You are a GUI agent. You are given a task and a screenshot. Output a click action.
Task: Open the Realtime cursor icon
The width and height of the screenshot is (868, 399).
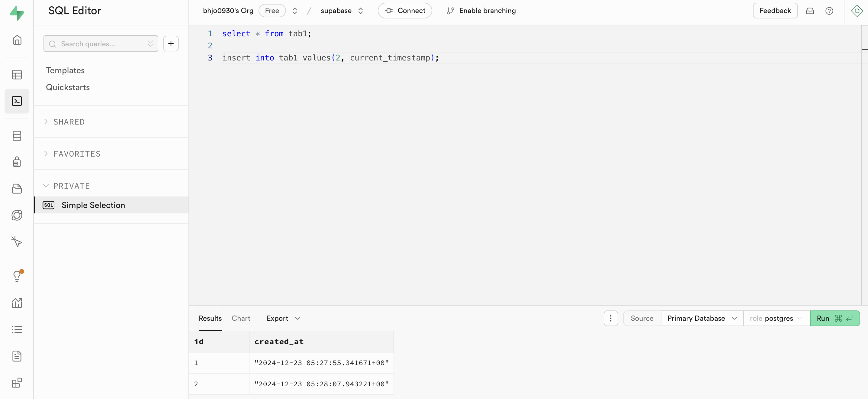17,242
